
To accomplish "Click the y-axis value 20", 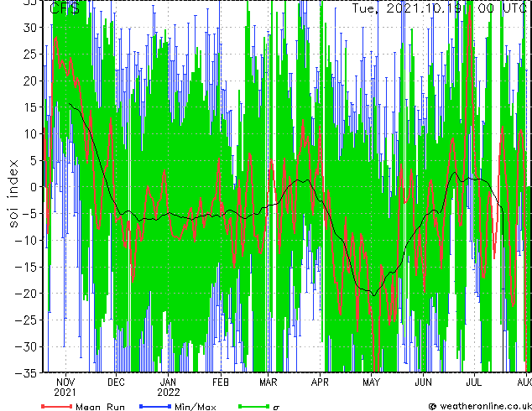I will pos(30,81).
